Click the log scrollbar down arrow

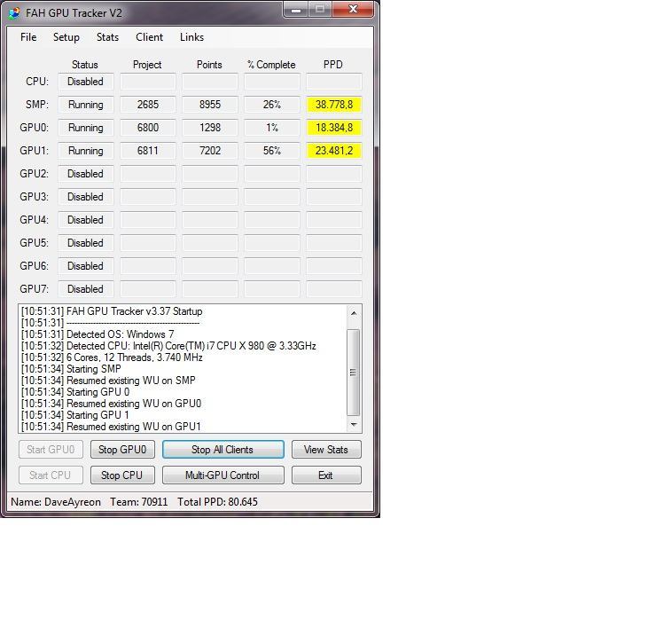(354, 424)
